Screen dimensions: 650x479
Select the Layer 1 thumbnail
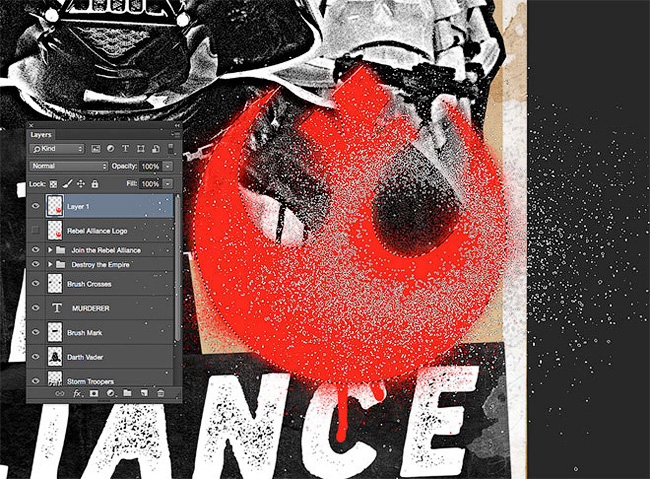pyautogui.click(x=55, y=206)
